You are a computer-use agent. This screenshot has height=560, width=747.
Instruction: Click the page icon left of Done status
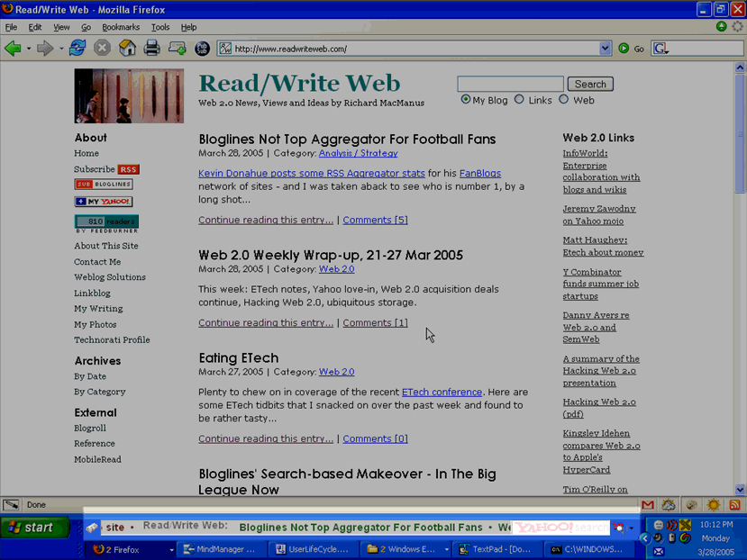tap(11, 505)
